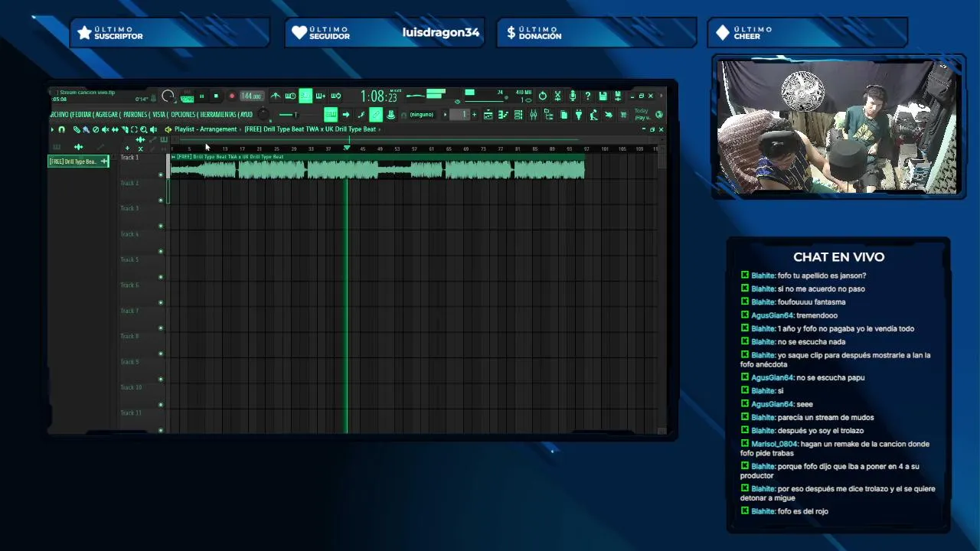Screen dimensions: 980x551
Task: Click the luisdragon34 follower name
Action: [441, 32]
